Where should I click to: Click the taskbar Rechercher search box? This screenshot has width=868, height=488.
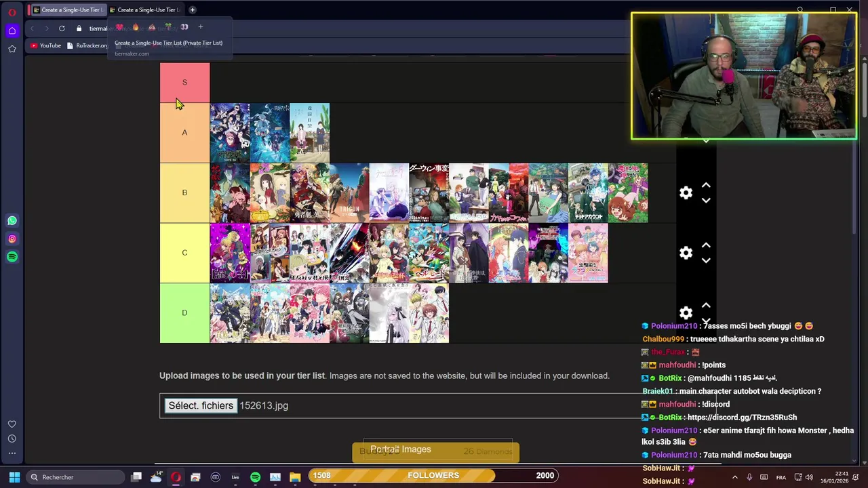(x=75, y=477)
